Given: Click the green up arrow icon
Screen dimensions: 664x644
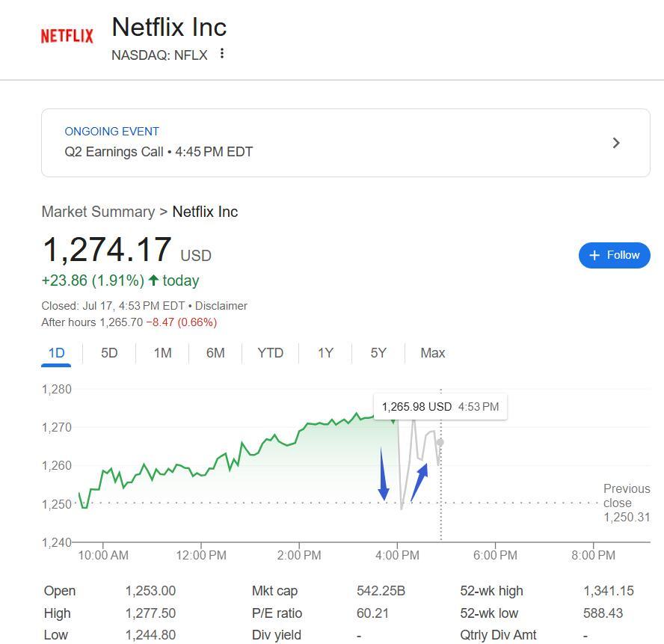Looking at the screenshot, I should point(153,280).
